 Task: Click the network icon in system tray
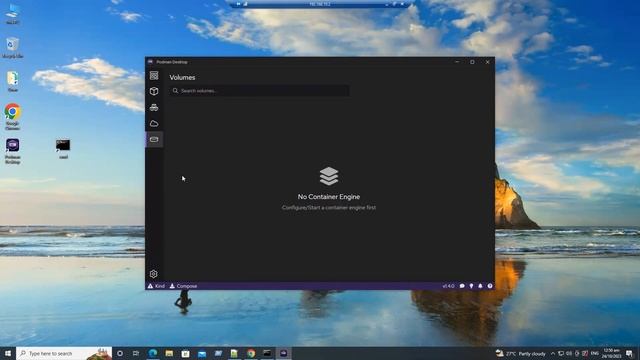(x=561, y=353)
